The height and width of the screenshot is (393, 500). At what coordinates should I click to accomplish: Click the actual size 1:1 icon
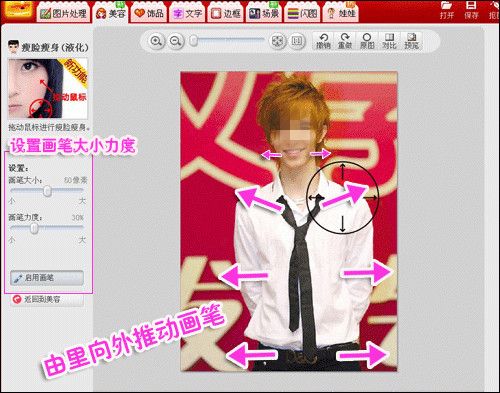click(x=297, y=41)
